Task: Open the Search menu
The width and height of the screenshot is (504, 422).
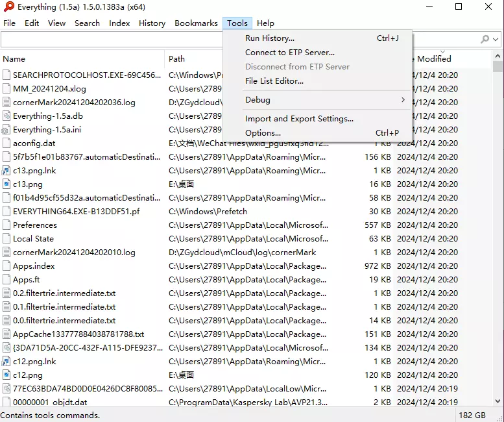Action: pyautogui.click(x=87, y=23)
